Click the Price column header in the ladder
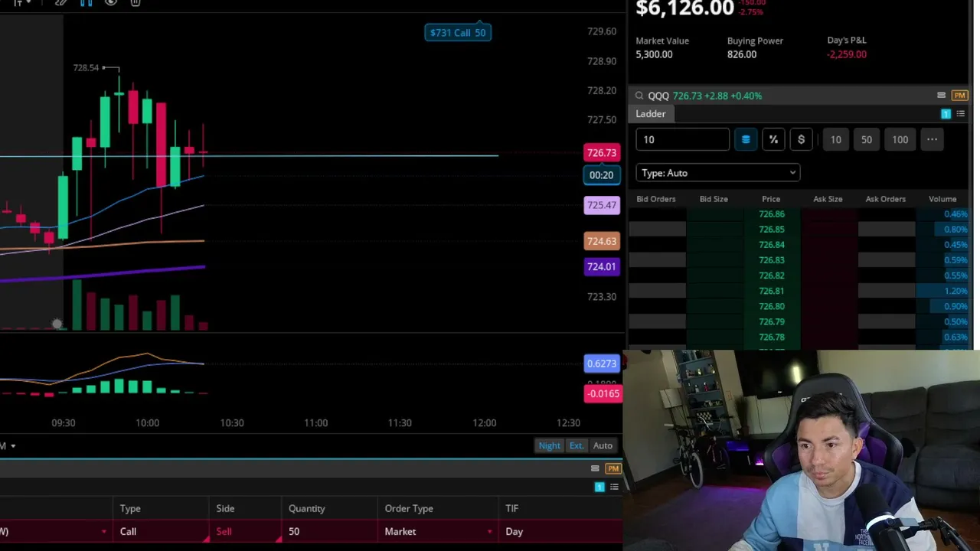The width and height of the screenshot is (980, 551). click(771, 199)
